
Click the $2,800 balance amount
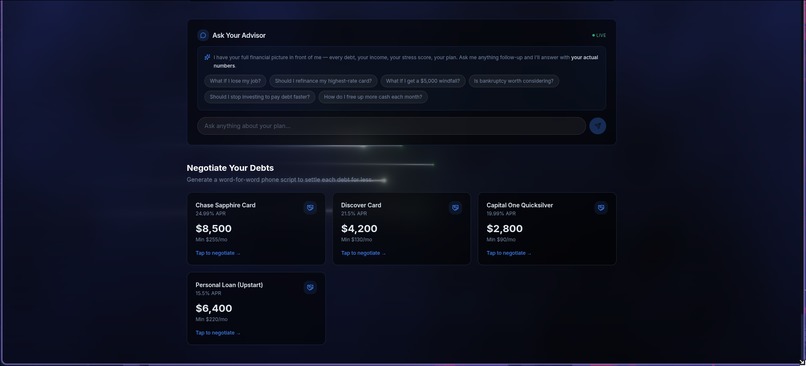[x=505, y=229]
